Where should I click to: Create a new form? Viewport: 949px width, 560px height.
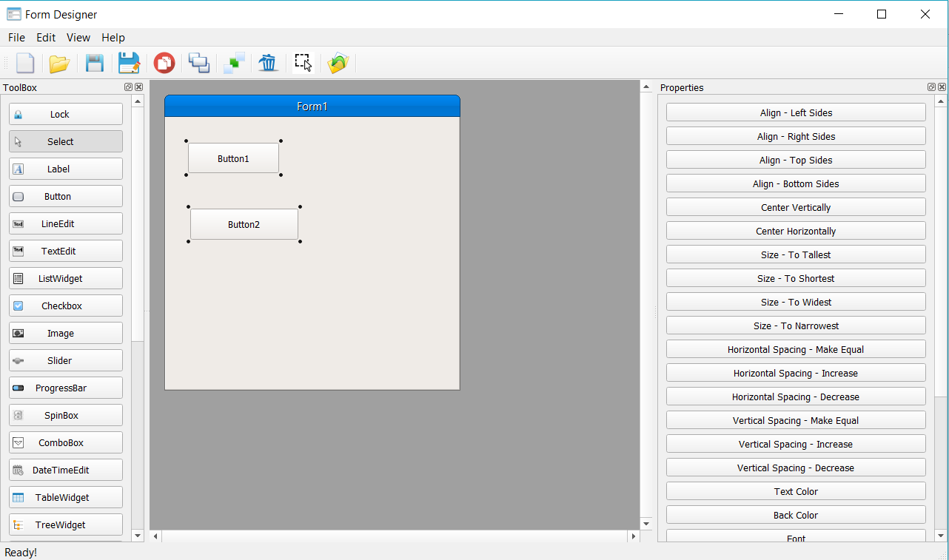pos(25,63)
